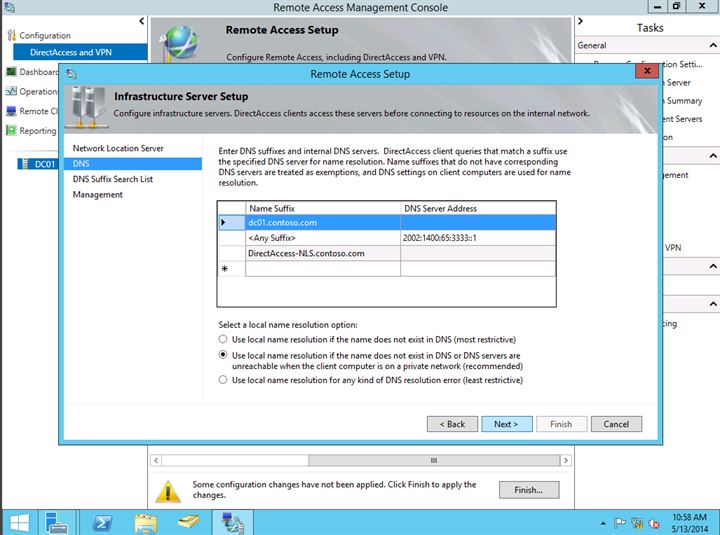This screenshot has width=720, height=535.
Task: Click DNS address 2002:1400:65:3333::1 cell
Action: [x=478, y=238]
